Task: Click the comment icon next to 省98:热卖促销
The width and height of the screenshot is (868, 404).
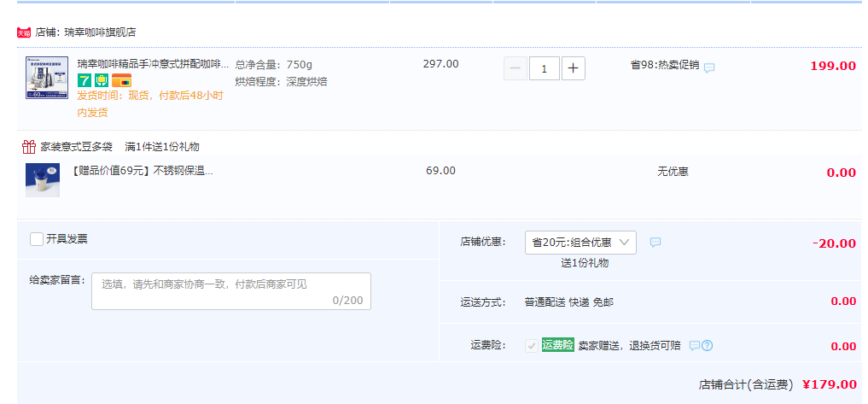Action: click(709, 67)
